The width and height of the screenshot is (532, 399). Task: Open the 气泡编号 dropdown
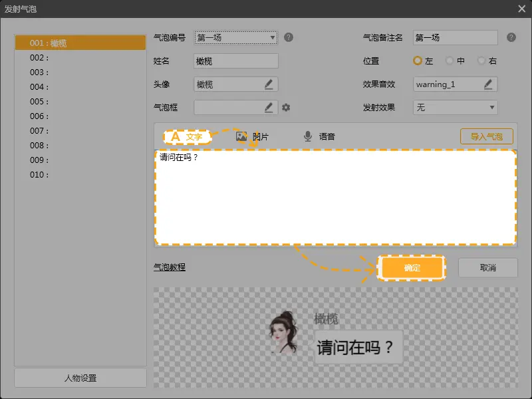[235, 37]
